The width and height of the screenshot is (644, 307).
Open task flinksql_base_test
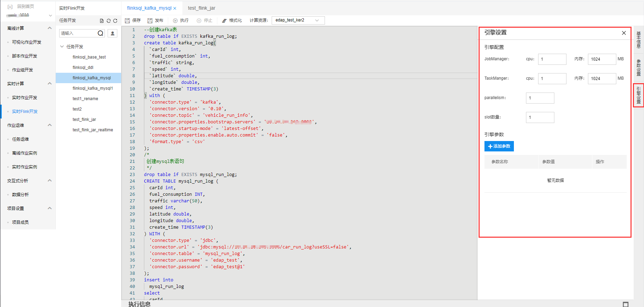click(89, 57)
